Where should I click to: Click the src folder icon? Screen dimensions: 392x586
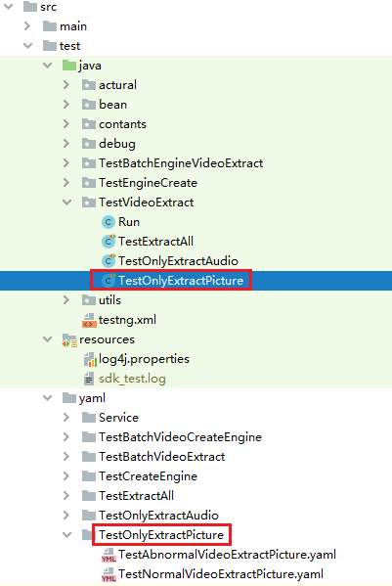coord(30,7)
